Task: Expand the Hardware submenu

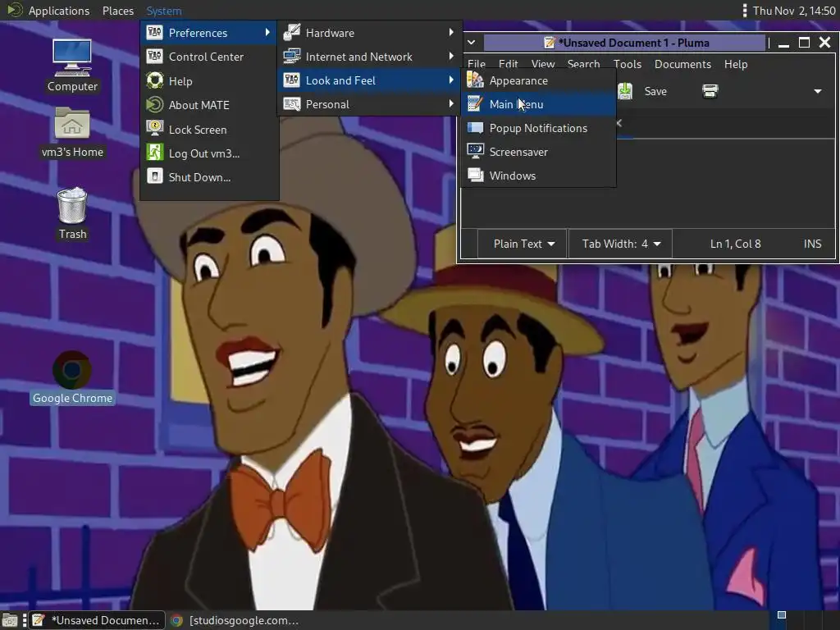Action: [369, 33]
